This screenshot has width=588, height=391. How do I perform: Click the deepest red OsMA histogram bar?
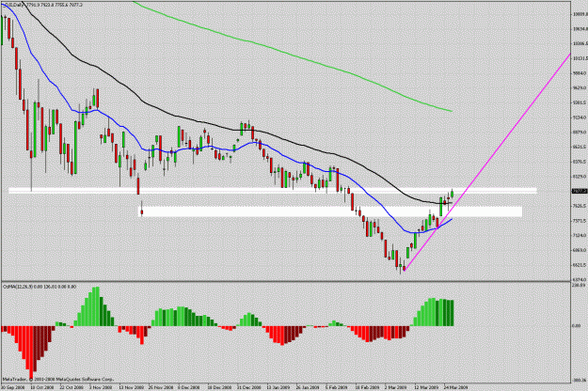(x=31, y=352)
